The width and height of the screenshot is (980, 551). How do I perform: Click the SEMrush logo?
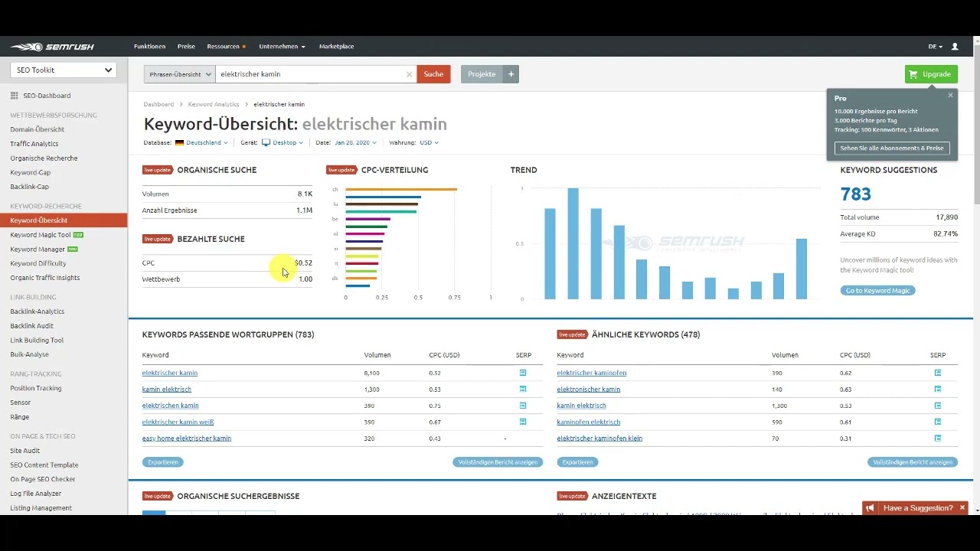(x=52, y=47)
